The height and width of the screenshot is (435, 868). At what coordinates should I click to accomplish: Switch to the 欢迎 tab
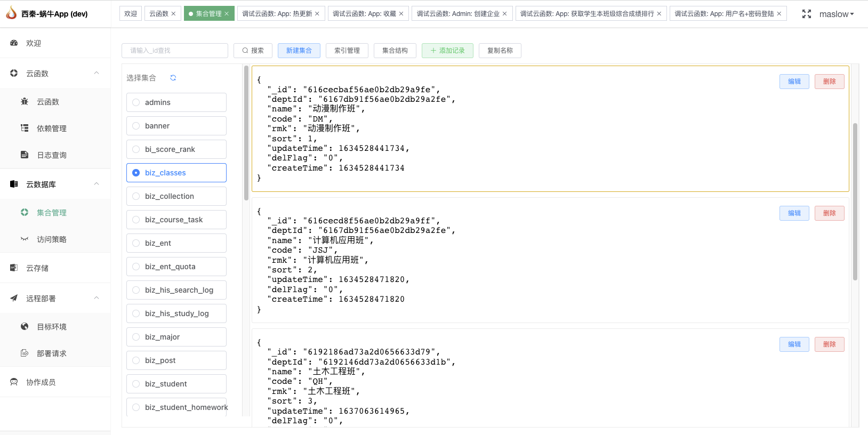pos(131,14)
